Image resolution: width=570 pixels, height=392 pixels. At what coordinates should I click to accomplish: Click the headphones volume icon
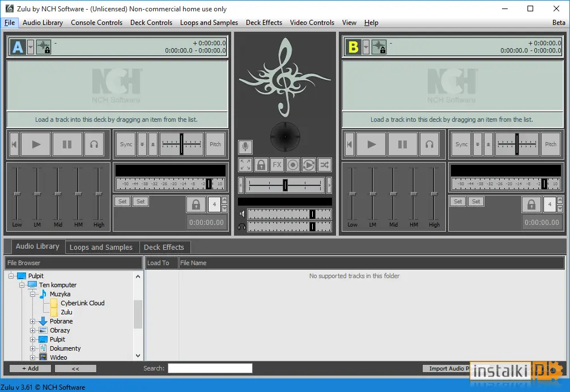tap(242, 227)
